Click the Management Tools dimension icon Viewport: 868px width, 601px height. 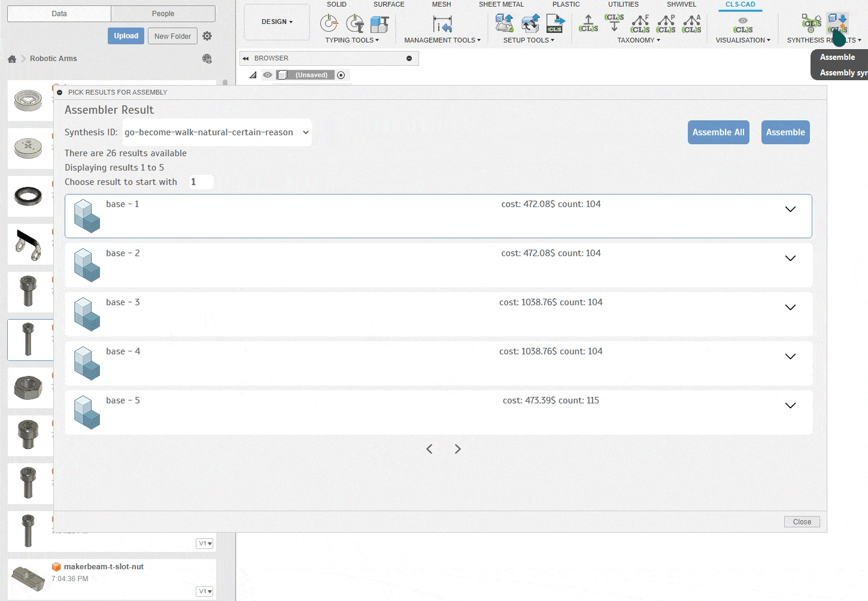(x=442, y=24)
